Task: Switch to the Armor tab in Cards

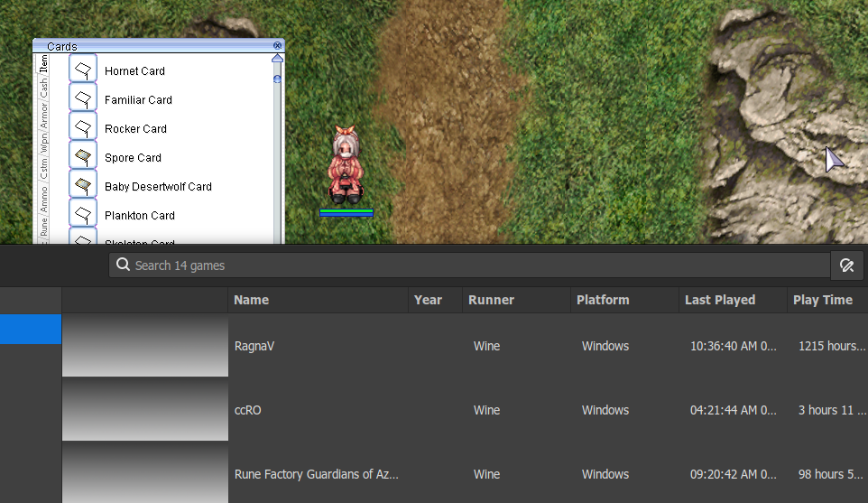Action: pos(43,116)
